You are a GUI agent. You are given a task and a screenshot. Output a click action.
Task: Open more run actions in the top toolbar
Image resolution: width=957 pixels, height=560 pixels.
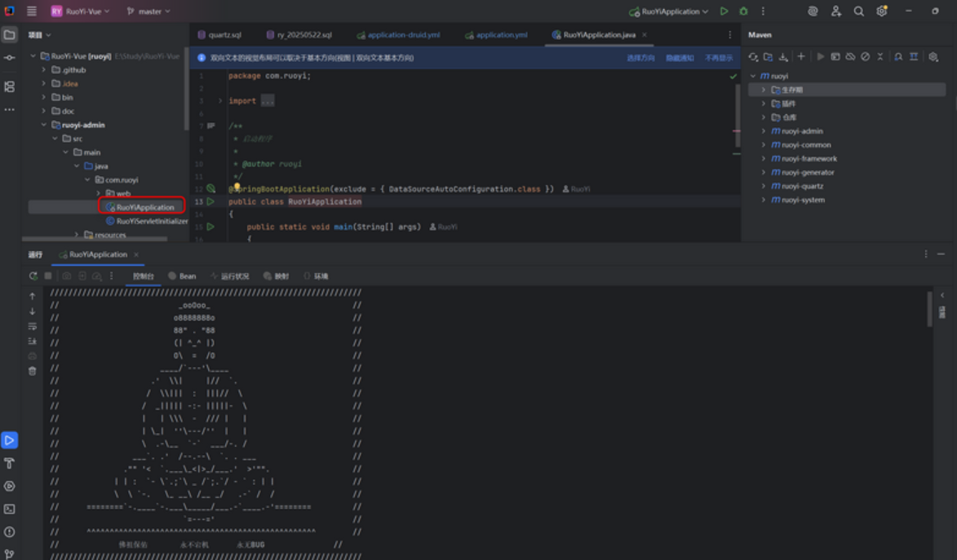[x=763, y=11]
